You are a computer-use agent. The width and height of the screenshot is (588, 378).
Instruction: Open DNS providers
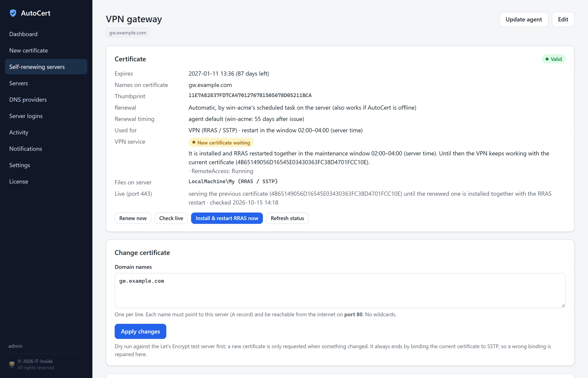tap(46, 99)
